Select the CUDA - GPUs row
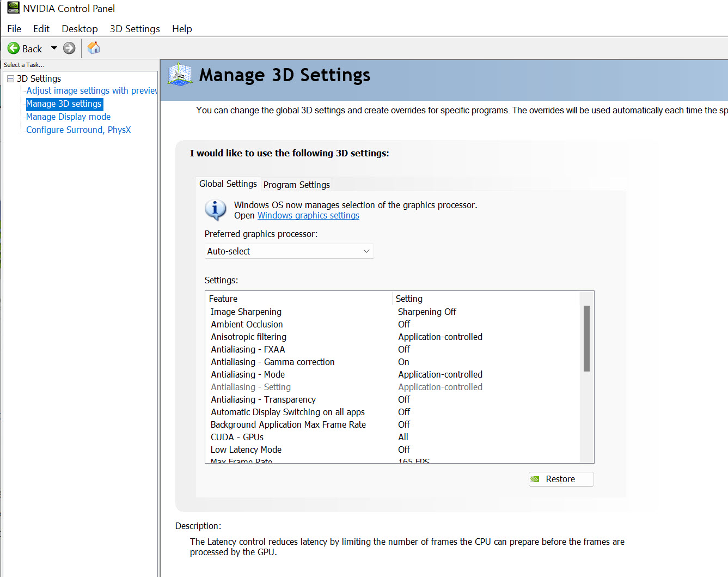Screen dimensions: 728x577 point(393,437)
